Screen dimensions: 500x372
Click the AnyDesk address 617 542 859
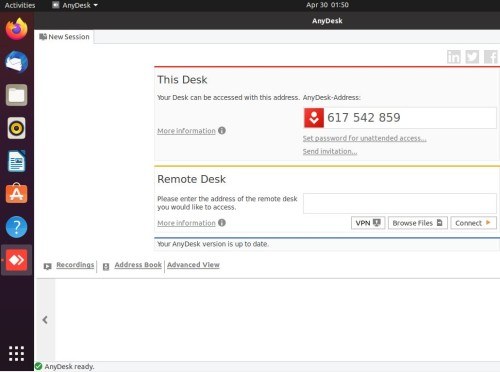pyautogui.click(x=364, y=118)
